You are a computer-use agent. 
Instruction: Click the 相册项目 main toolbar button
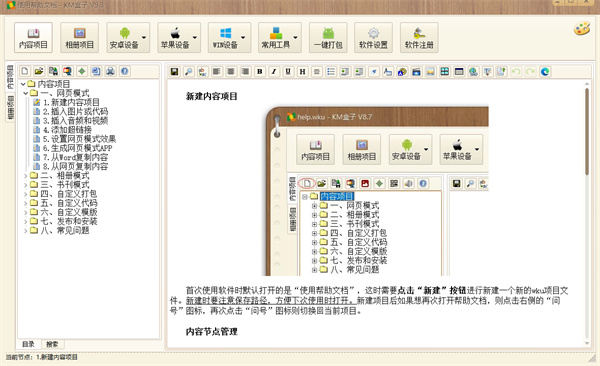[x=80, y=38]
